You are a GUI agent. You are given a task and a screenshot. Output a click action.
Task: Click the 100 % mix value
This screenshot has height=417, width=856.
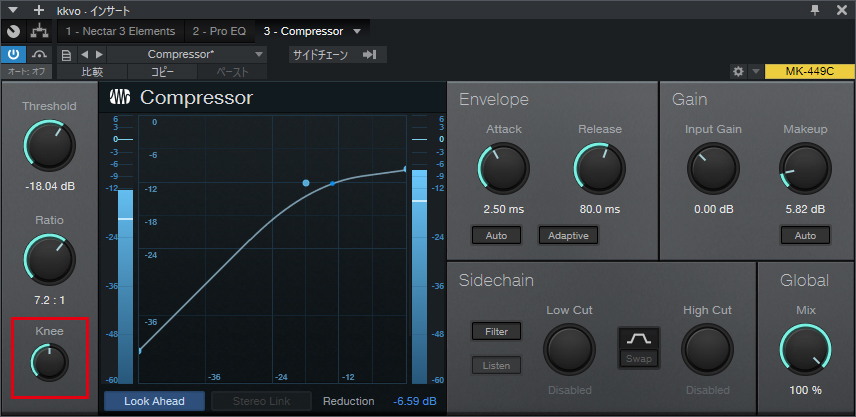[x=805, y=390]
